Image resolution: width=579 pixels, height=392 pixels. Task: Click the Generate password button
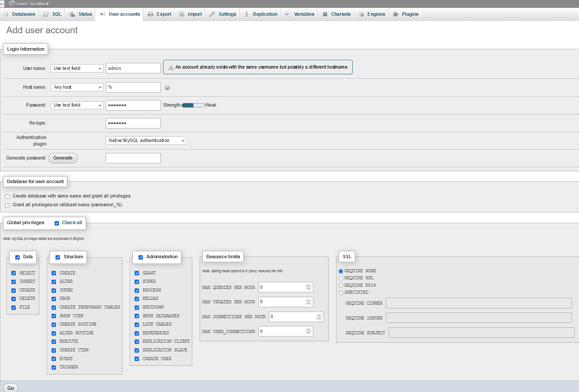[x=63, y=158]
